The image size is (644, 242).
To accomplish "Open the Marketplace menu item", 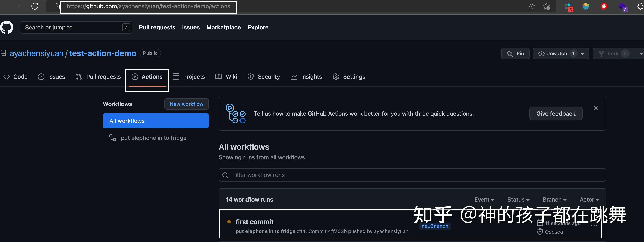I will (x=223, y=27).
